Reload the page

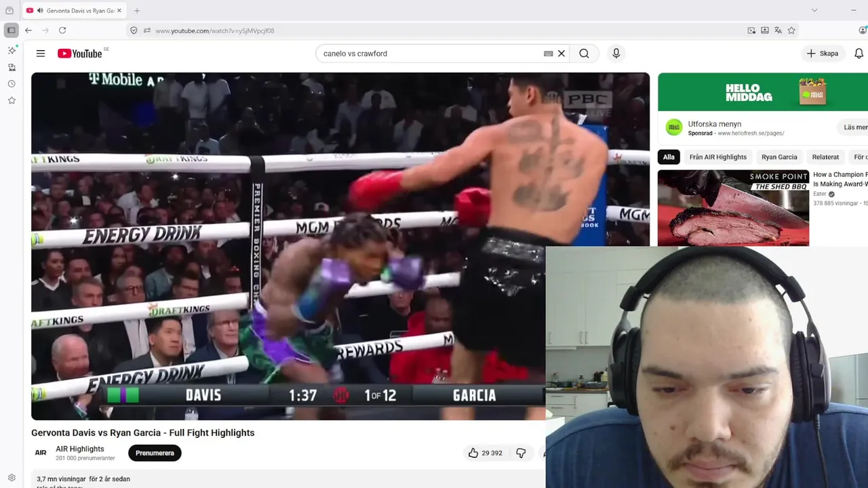coord(62,30)
